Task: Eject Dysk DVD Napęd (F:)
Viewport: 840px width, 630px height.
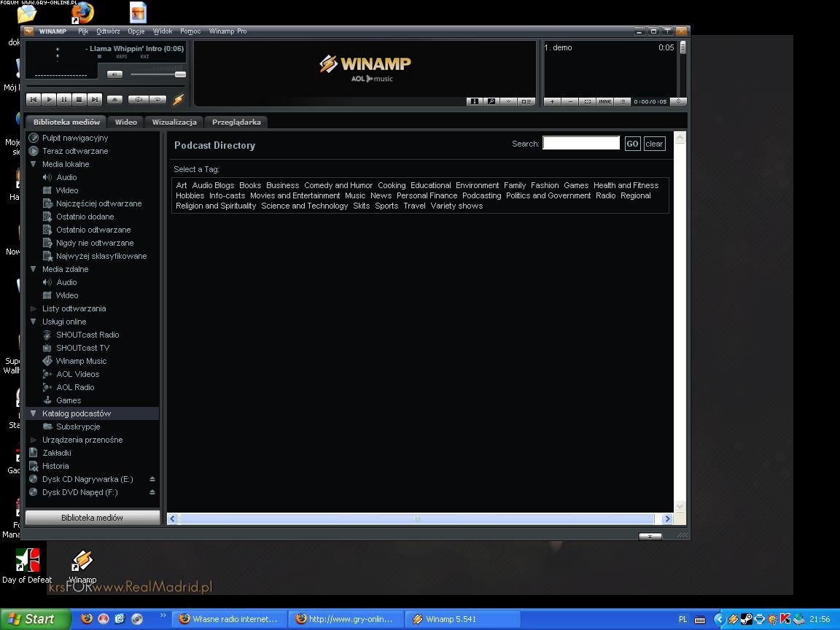Action: [152, 492]
